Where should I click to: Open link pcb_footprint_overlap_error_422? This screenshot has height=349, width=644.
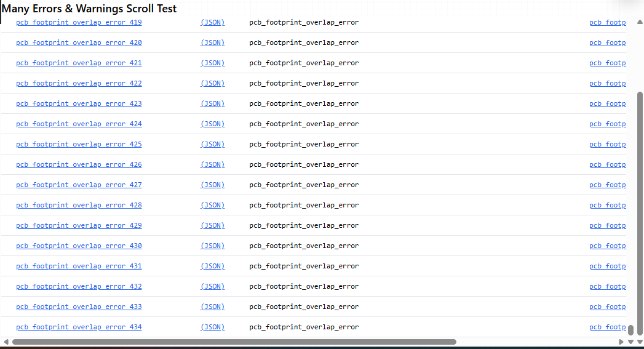click(x=79, y=84)
